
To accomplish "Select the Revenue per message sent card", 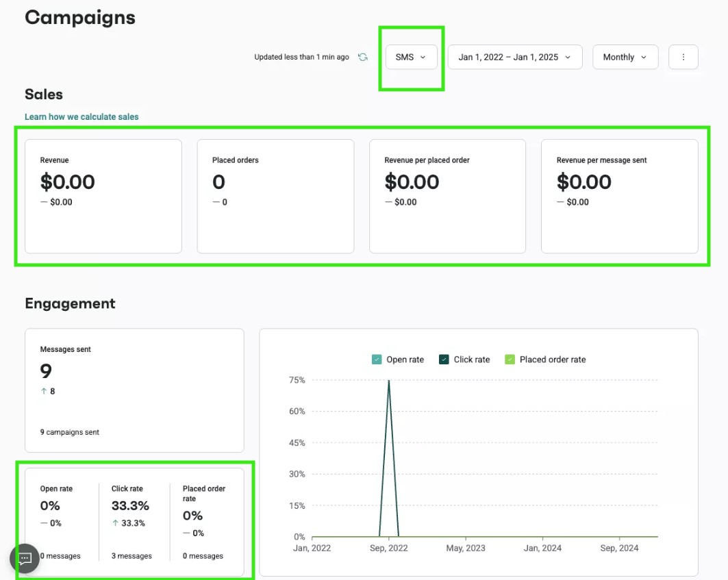I will click(x=619, y=197).
